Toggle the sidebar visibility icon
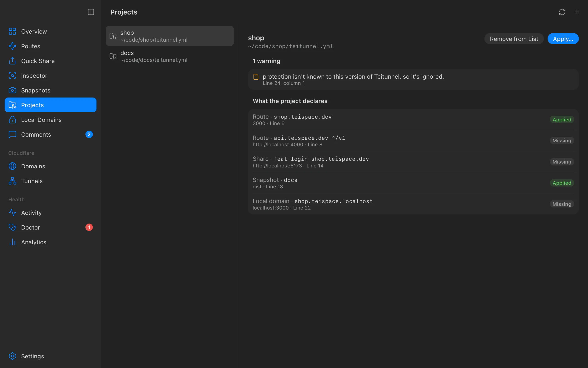 point(91,12)
